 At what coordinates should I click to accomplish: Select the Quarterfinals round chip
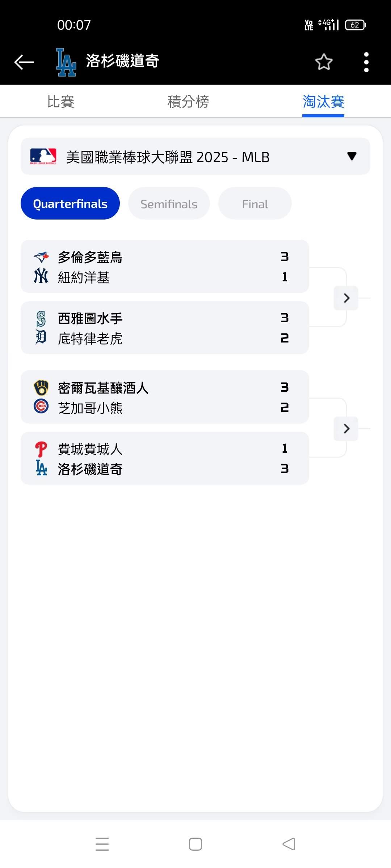click(70, 204)
